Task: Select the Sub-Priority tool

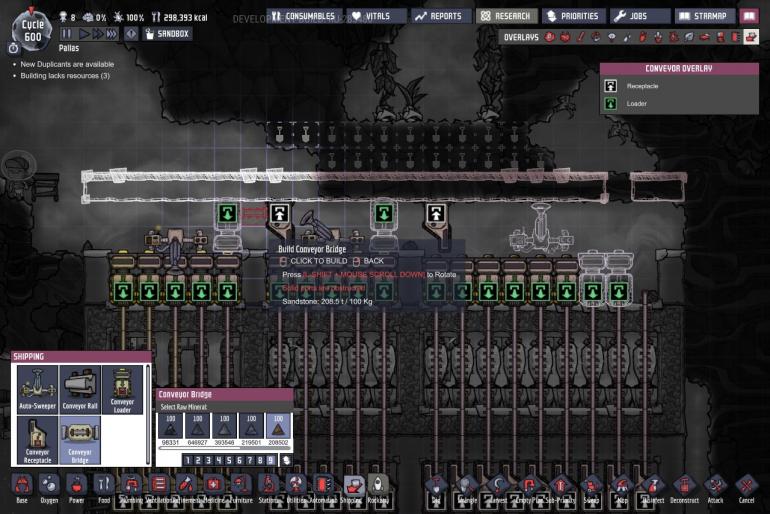Action: click(560, 488)
